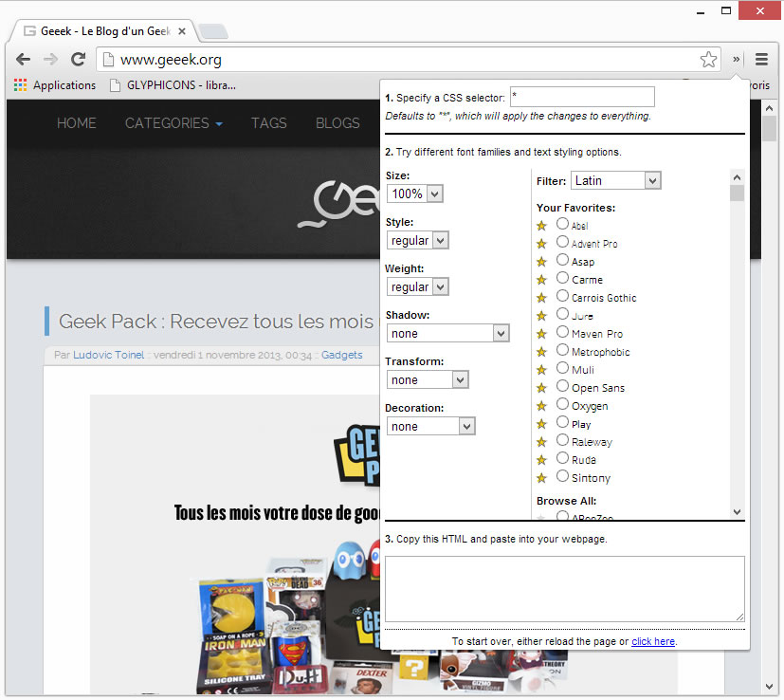Viewport: 784px width, 700px height.
Task: Click font list scroll down arrow
Action: pyautogui.click(x=737, y=512)
